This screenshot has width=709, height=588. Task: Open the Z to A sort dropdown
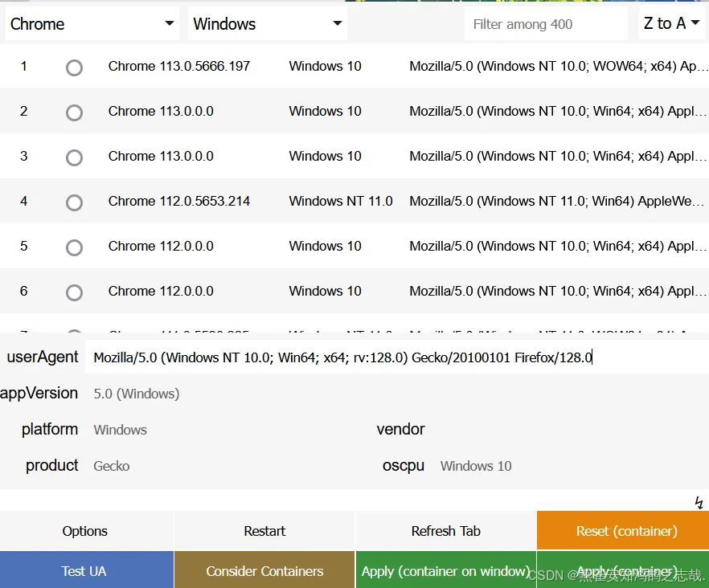point(672,23)
